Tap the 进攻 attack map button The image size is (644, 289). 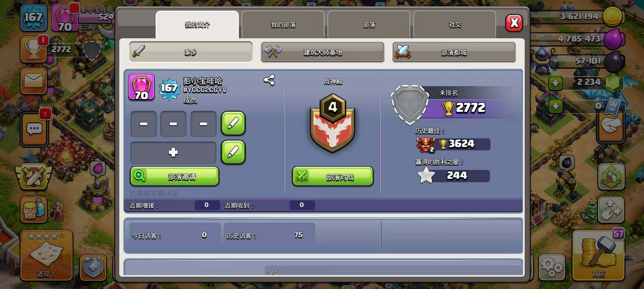click(x=46, y=255)
